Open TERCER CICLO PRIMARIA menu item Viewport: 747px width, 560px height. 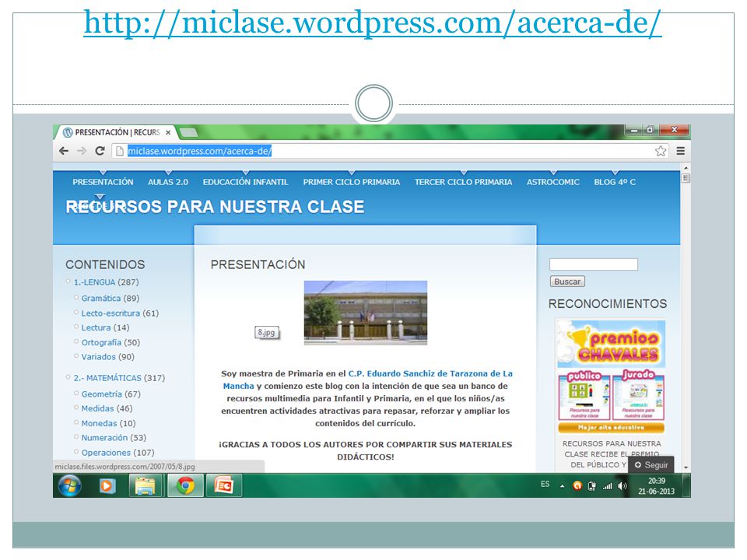pyautogui.click(x=464, y=182)
